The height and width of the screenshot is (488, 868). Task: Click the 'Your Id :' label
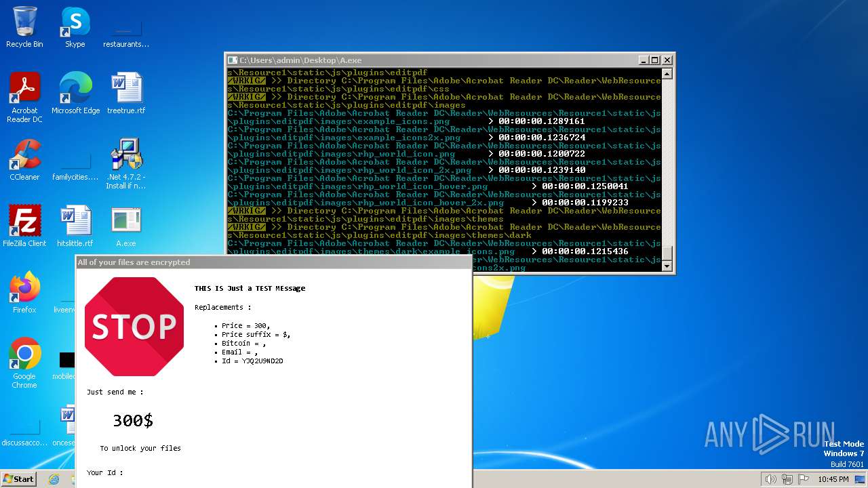(x=105, y=473)
